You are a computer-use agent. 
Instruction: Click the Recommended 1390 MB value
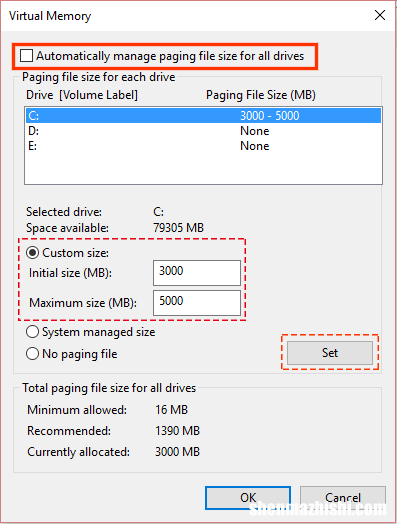[177, 431]
